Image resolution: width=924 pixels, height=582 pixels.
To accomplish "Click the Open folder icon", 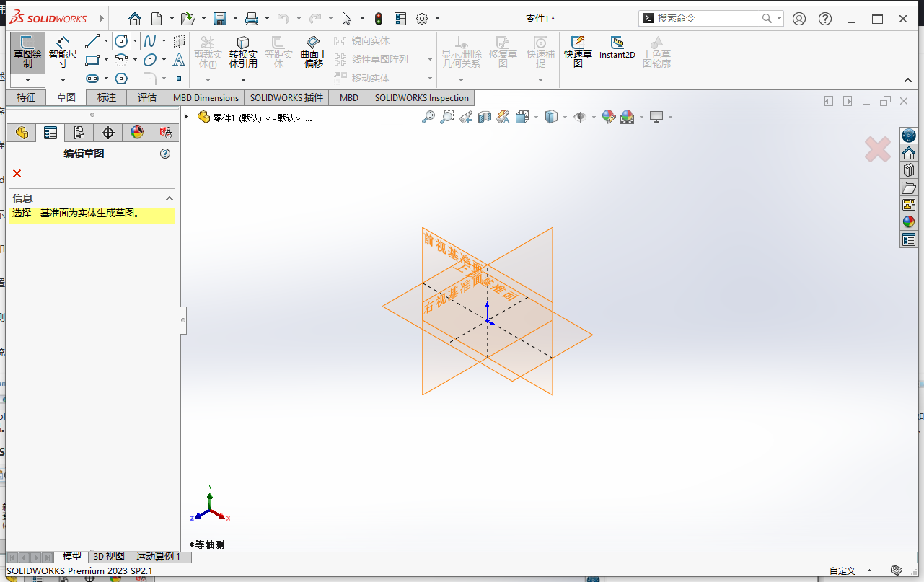I will coord(188,19).
